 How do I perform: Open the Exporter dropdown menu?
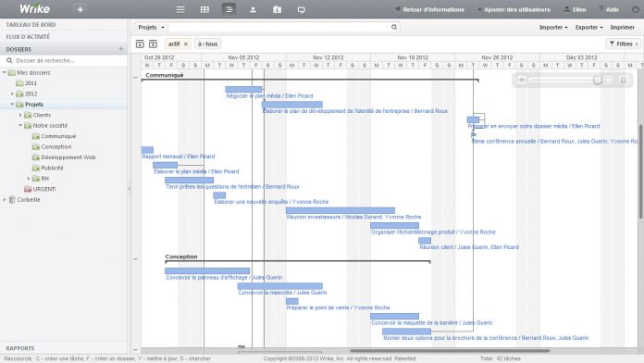588,27
